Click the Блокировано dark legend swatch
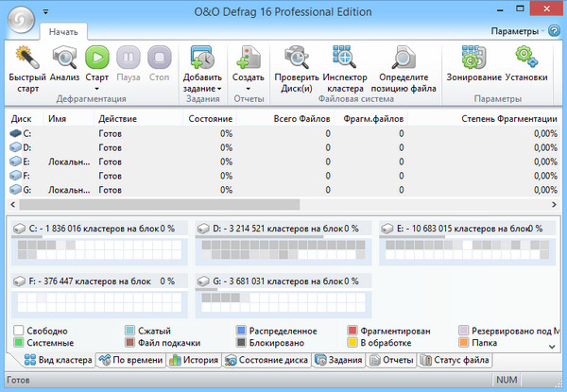The height and width of the screenshot is (392, 567). [x=241, y=343]
